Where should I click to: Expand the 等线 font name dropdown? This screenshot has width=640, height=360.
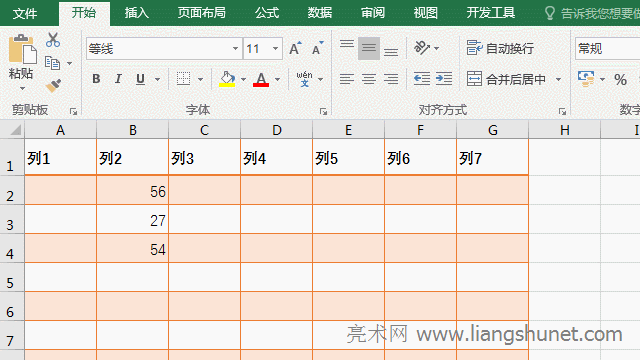[x=236, y=49]
